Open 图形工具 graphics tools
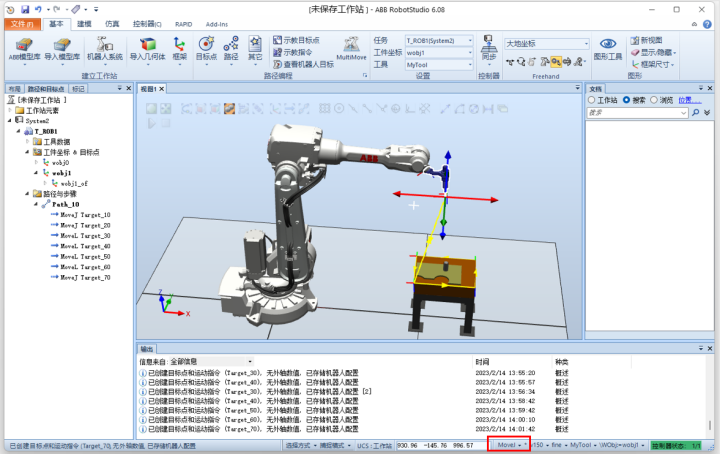This screenshot has width=721, height=454. (608, 49)
